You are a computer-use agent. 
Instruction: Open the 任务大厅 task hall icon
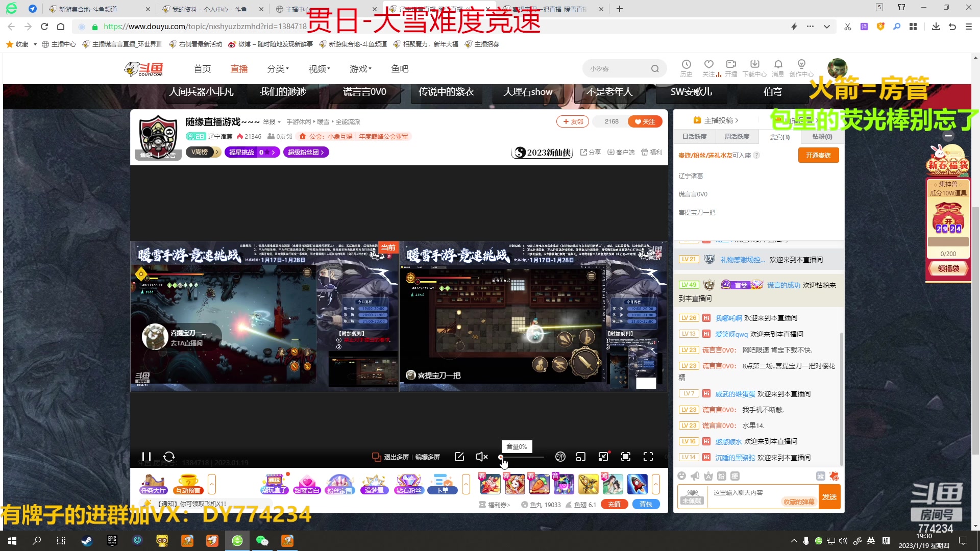[x=154, y=484]
